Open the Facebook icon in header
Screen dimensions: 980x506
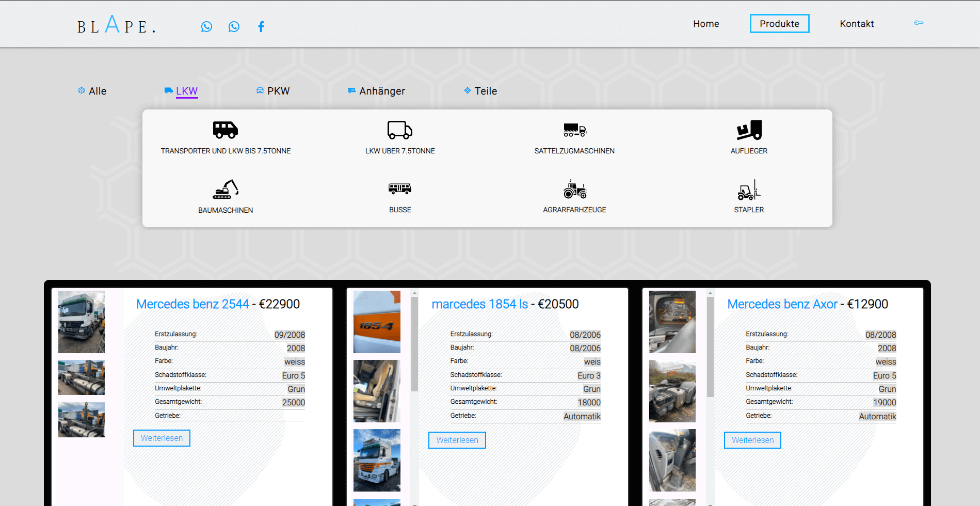tap(261, 27)
